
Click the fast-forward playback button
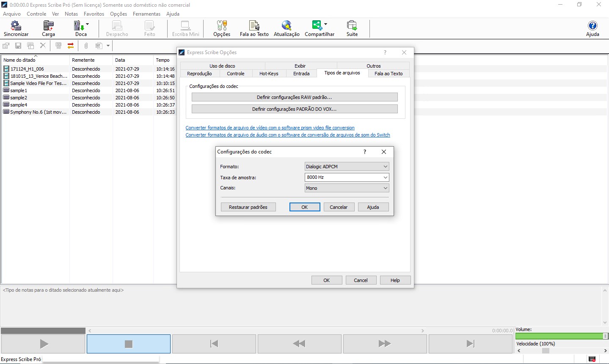click(385, 344)
